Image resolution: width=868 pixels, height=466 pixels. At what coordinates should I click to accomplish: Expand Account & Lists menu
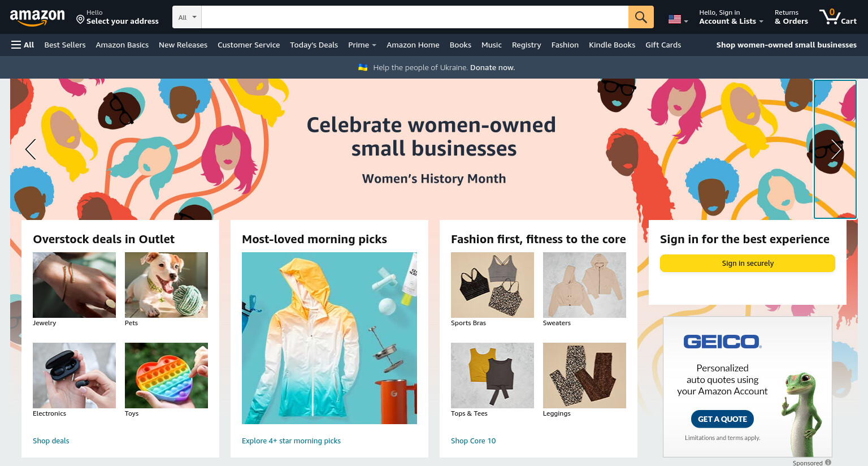pyautogui.click(x=731, y=17)
